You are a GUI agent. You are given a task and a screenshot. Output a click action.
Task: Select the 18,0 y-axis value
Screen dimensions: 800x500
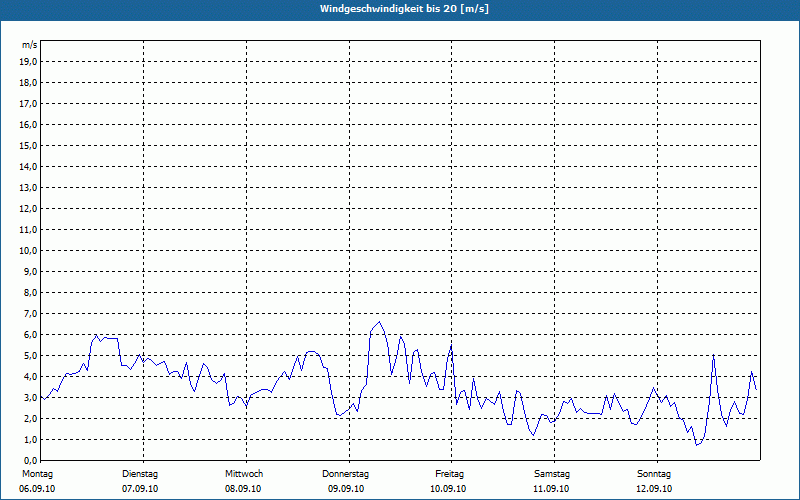point(29,83)
